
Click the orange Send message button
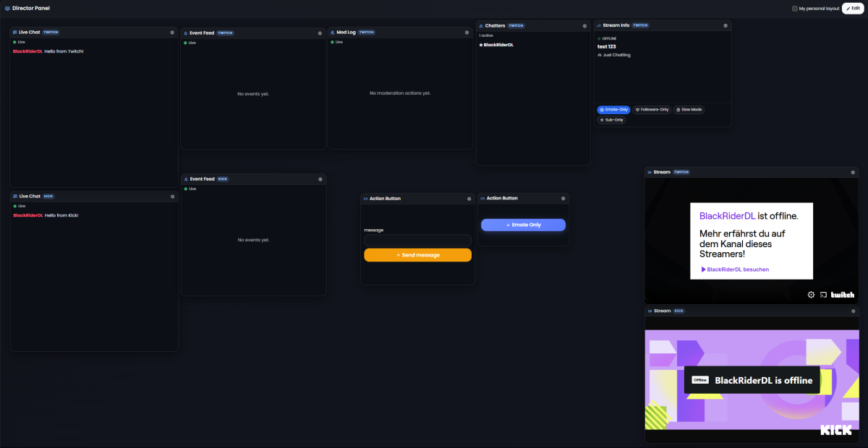(x=417, y=255)
